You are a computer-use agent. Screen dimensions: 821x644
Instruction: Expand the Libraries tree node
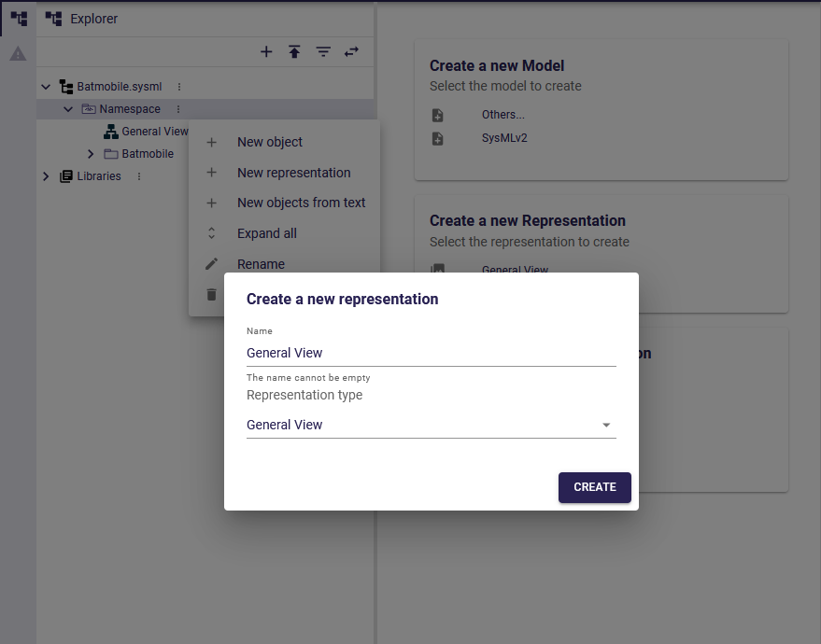46,176
